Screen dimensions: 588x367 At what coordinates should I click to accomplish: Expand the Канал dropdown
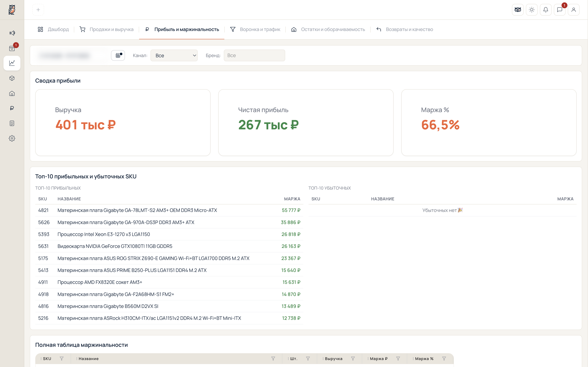pyautogui.click(x=174, y=55)
